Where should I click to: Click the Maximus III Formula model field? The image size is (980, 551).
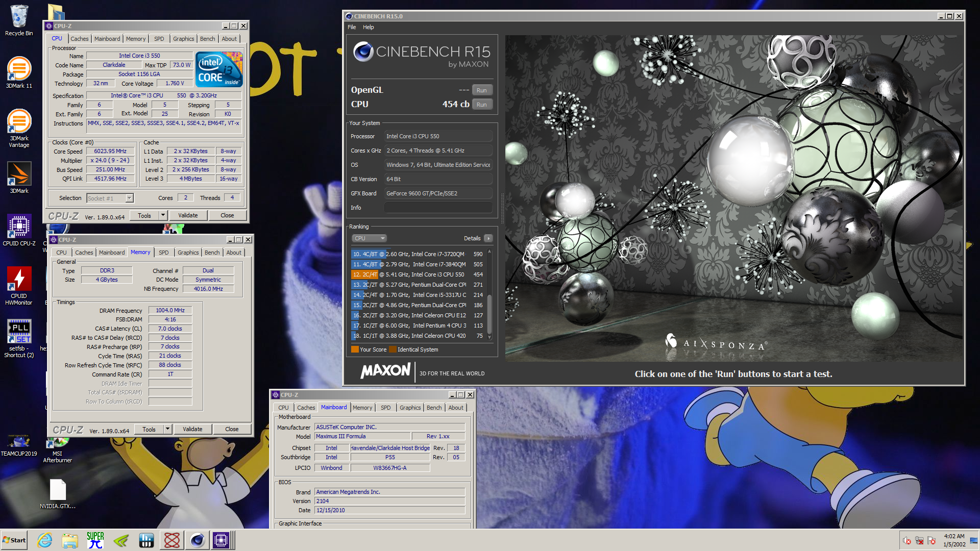tap(362, 436)
